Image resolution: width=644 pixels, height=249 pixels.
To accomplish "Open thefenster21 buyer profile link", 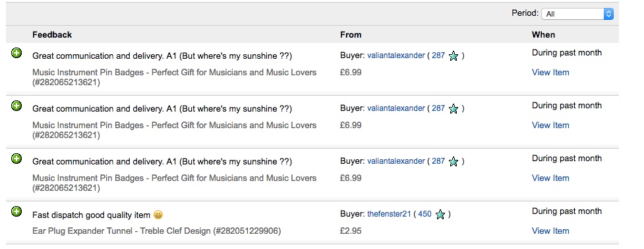I will click(x=389, y=214).
